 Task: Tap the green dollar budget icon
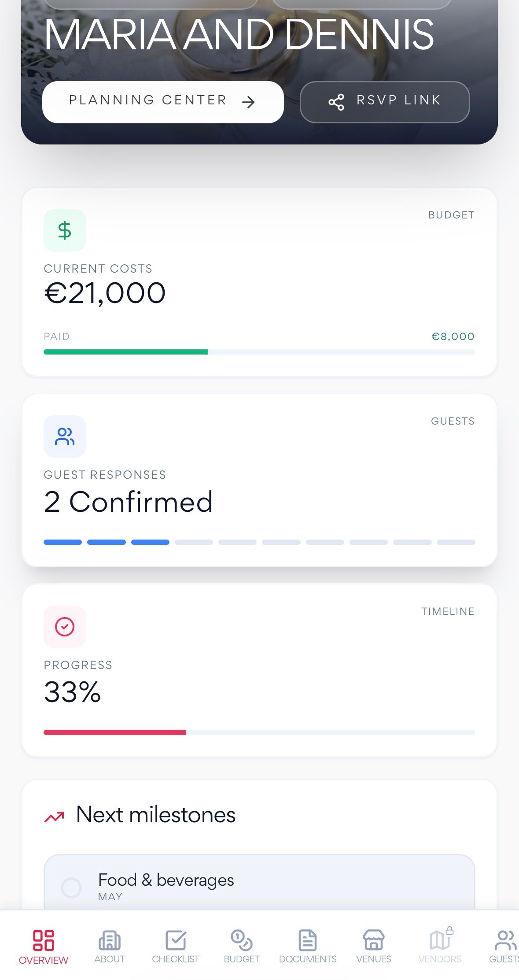click(x=65, y=230)
